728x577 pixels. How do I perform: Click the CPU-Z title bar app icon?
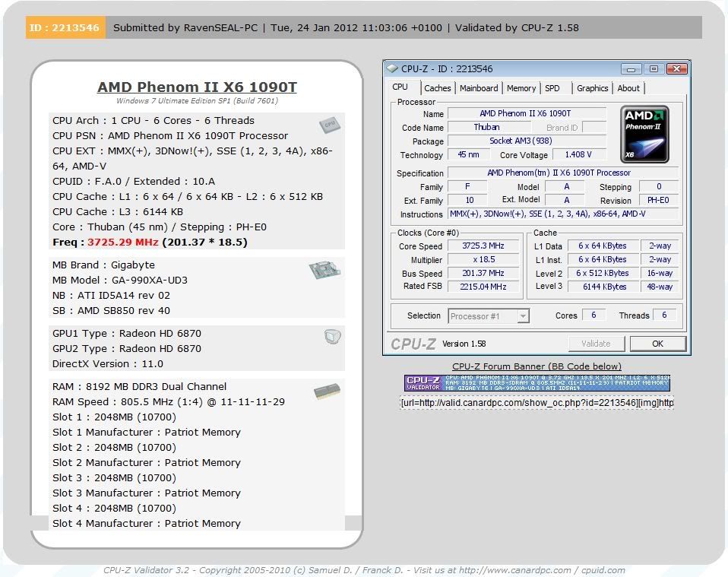click(x=392, y=68)
